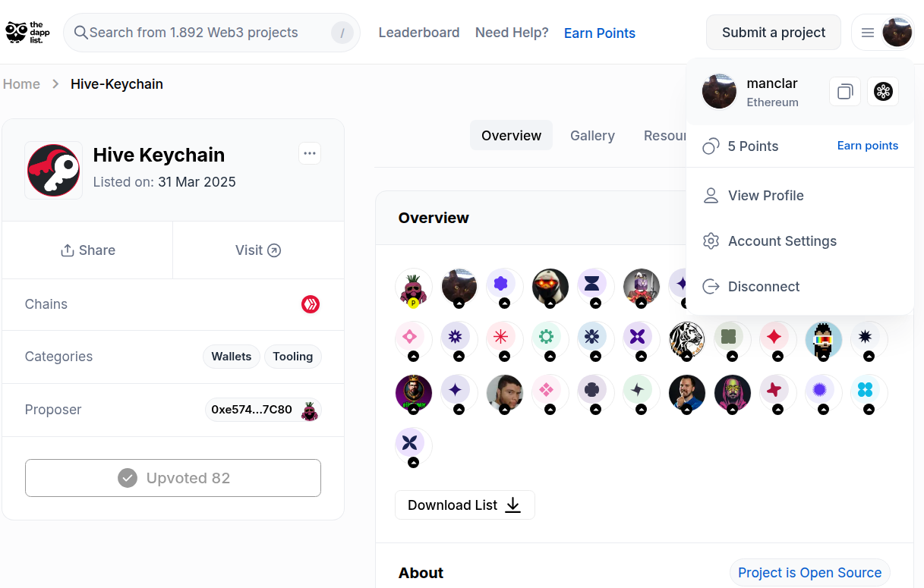Viewport: 924px width, 588px height.
Task: Copy the manclar wallet address icon
Action: coord(845,92)
